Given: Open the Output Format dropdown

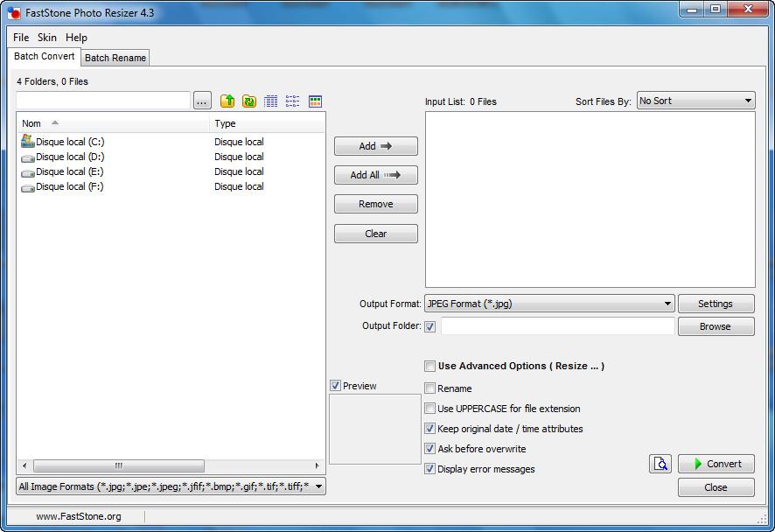Looking at the screenshot, I should (x=549, y=304).
